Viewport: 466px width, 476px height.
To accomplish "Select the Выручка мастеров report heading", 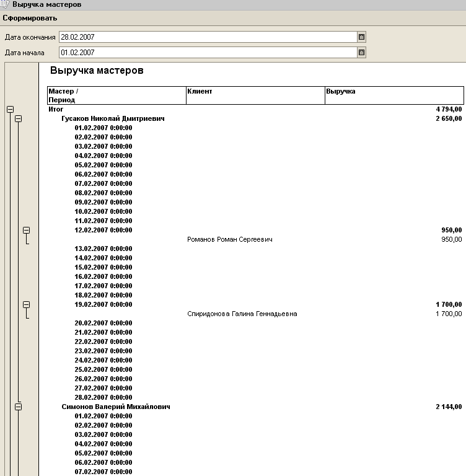I will point(97,71).
